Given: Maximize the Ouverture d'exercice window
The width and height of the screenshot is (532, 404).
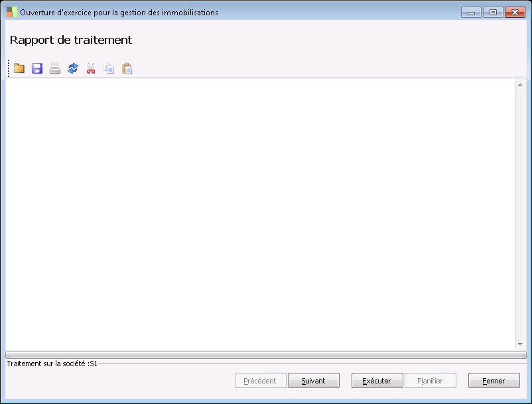Looking at the screenshot, I should coord(493,13).
